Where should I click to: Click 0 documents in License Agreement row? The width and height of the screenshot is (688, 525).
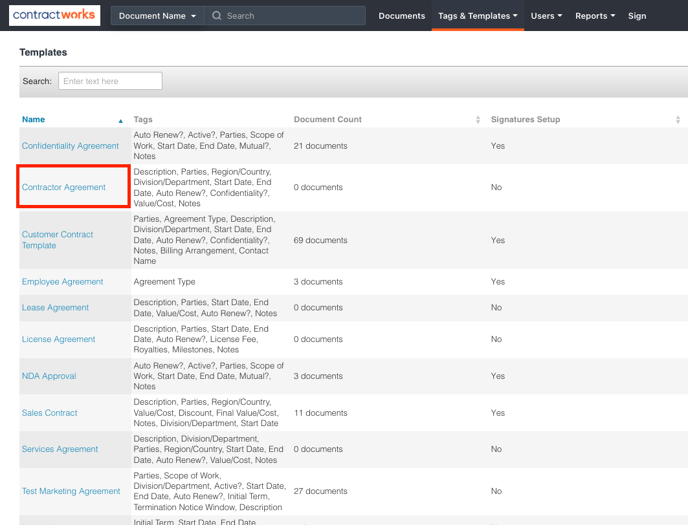click(x=318, y=339)
